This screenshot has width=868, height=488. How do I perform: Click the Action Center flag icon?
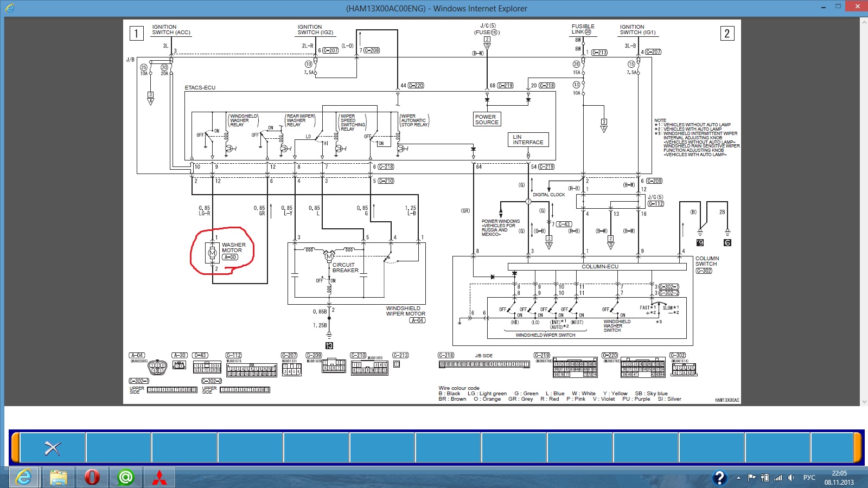coord(751,478)
